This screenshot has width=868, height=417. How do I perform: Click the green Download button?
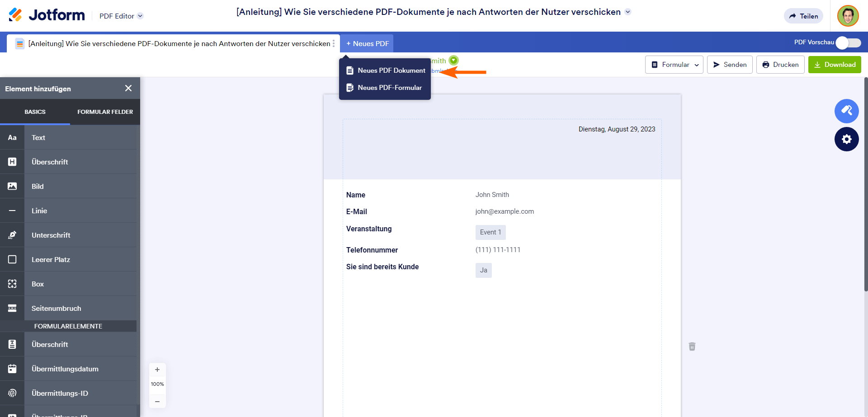point(834,64)
